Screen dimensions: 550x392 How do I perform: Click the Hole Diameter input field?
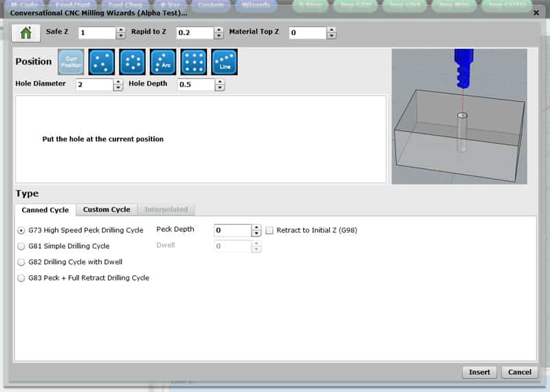93,85
